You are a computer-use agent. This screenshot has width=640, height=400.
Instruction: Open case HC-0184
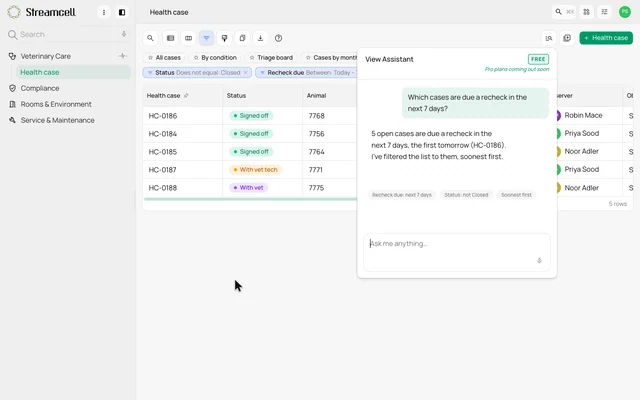163,134
